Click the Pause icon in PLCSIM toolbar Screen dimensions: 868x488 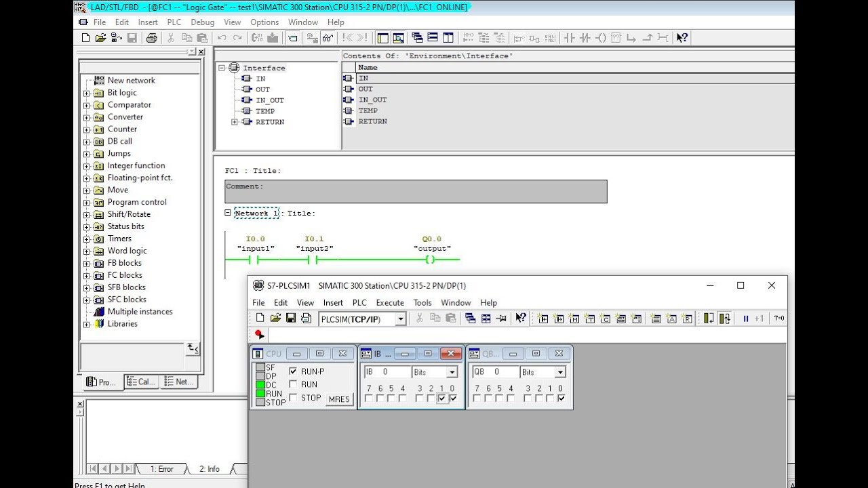tap(745, 318)
